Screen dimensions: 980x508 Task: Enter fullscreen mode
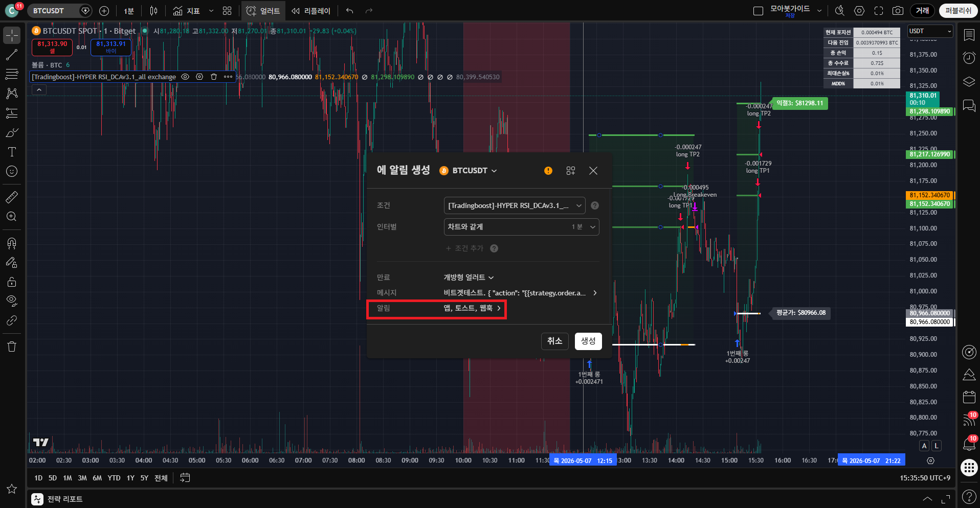(x=879, y=11)
